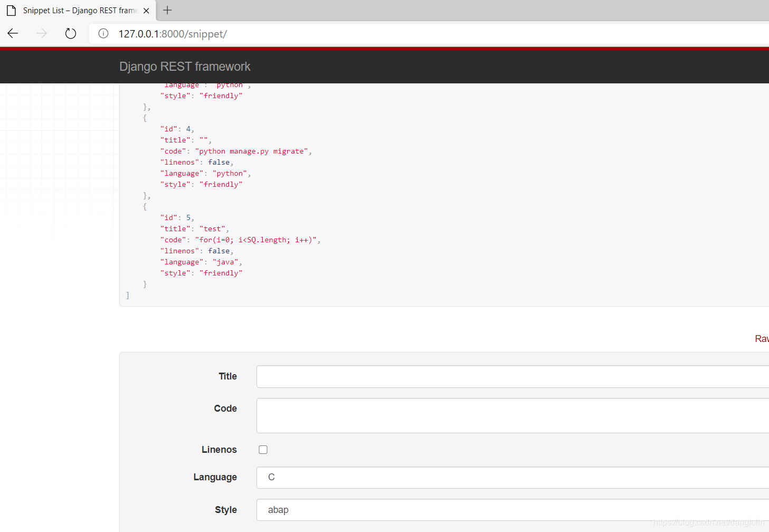Open a new browser tab
This screenshot has width=769, height=532.
pyautogui.click(x=167, y=10)
